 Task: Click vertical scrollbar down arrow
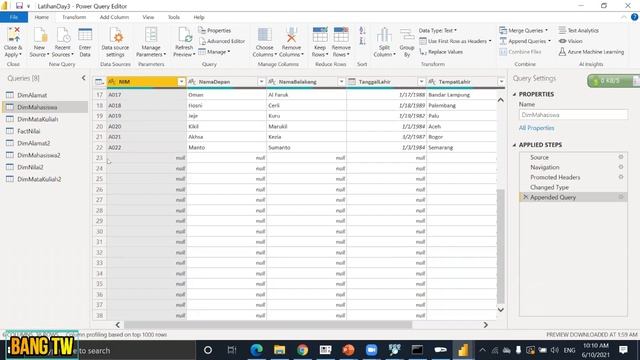pyautogui.click(x=501, y=309)
